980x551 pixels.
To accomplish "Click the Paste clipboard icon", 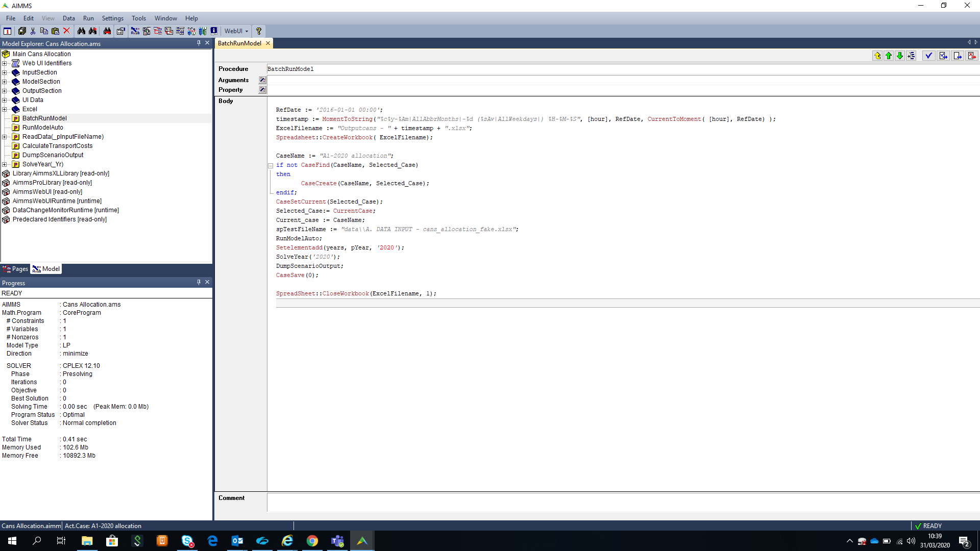I will (x=56, y=31).
